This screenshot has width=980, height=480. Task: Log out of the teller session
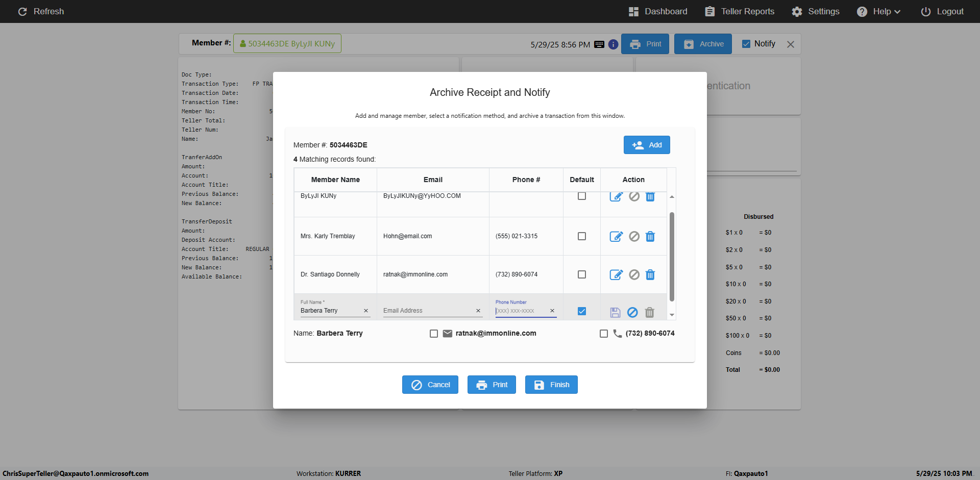click(x=942, y=11)
